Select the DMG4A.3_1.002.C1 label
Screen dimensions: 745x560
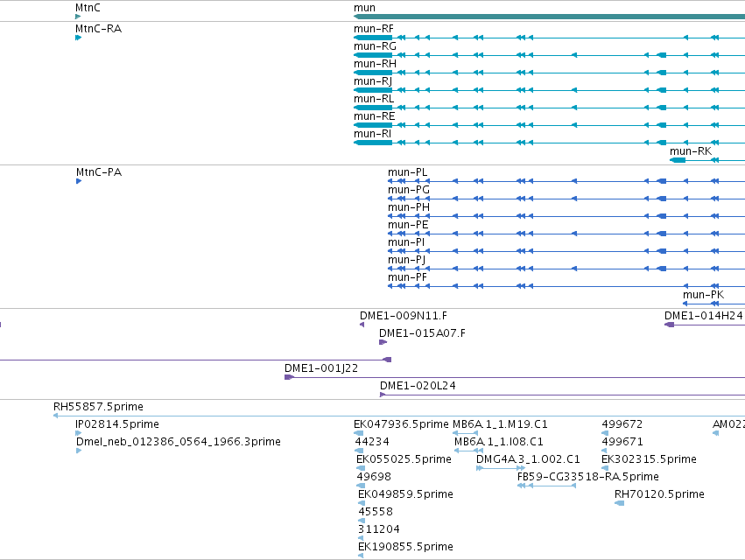[528, 459]
